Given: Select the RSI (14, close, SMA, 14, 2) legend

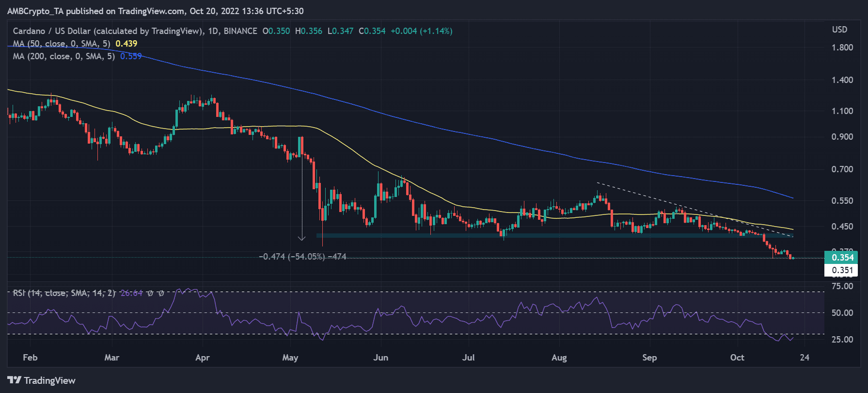Looking at the screenshot, I should point(64,293).
